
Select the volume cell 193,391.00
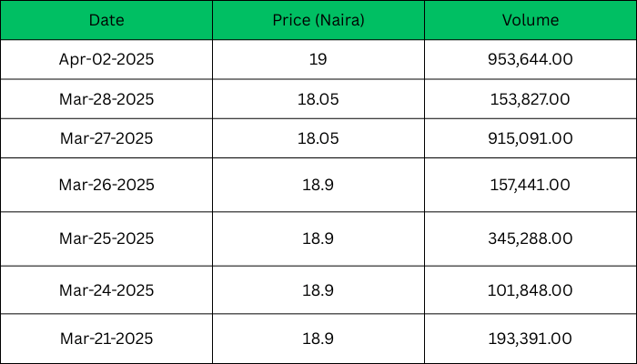(x=531, y=339)
